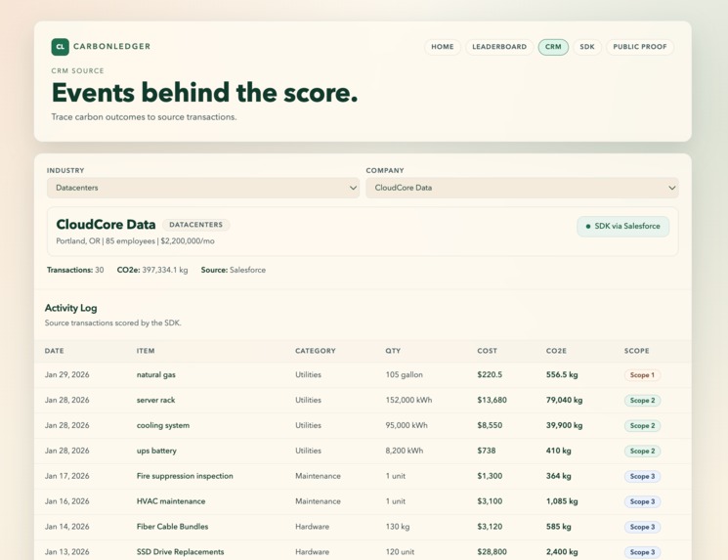Click the $738 cost value
Screen dimensions: 728x560
click(x=487, y=451)
